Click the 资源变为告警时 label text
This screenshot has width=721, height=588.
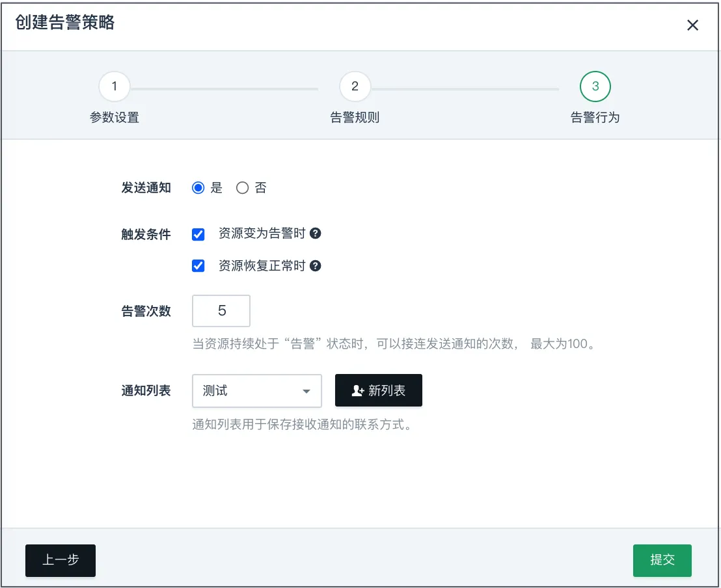click(262, 234)
